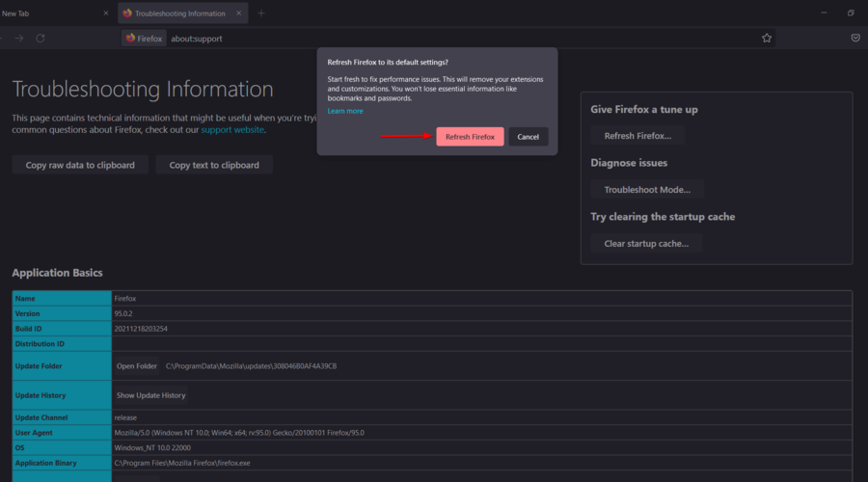Screen dimensions: 868x482
Task: Select the User Agent string
Action: [x=239, y=433]
